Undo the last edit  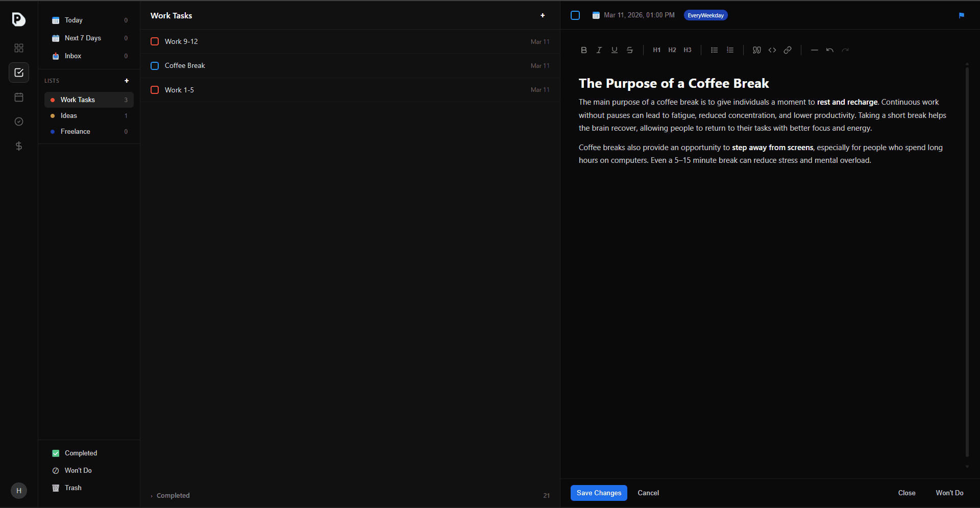830,50
